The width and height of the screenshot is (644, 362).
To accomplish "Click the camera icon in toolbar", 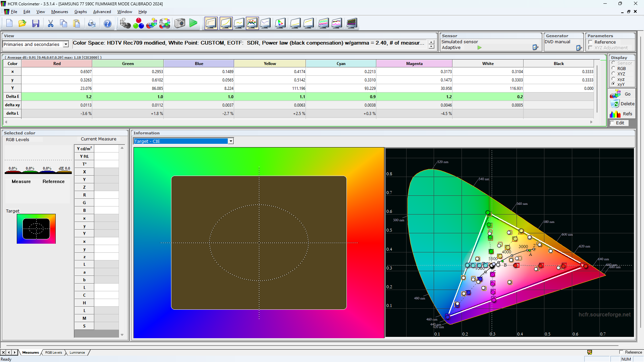I will (x=180, y=23).
